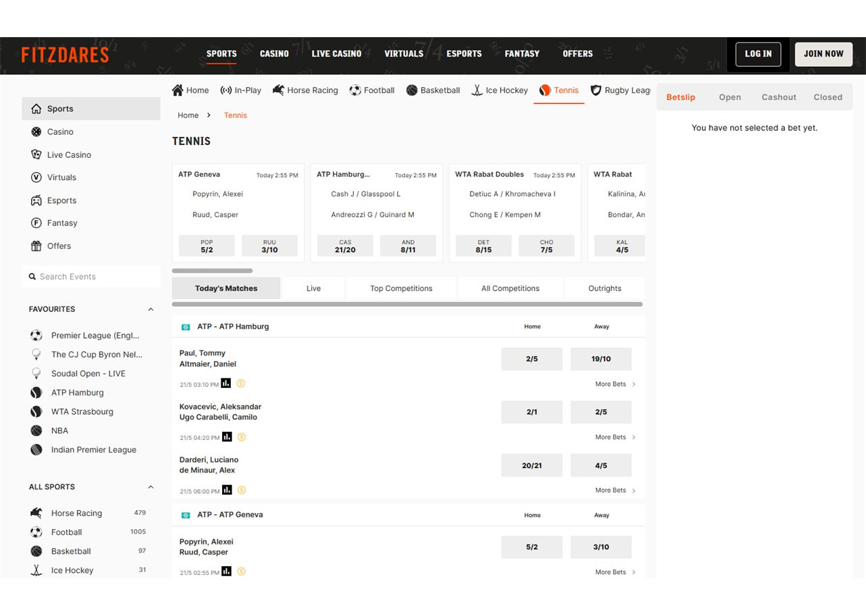Open Premier League favourite
The width and height of the screenshot is (866, 616).
click(85, 335)
